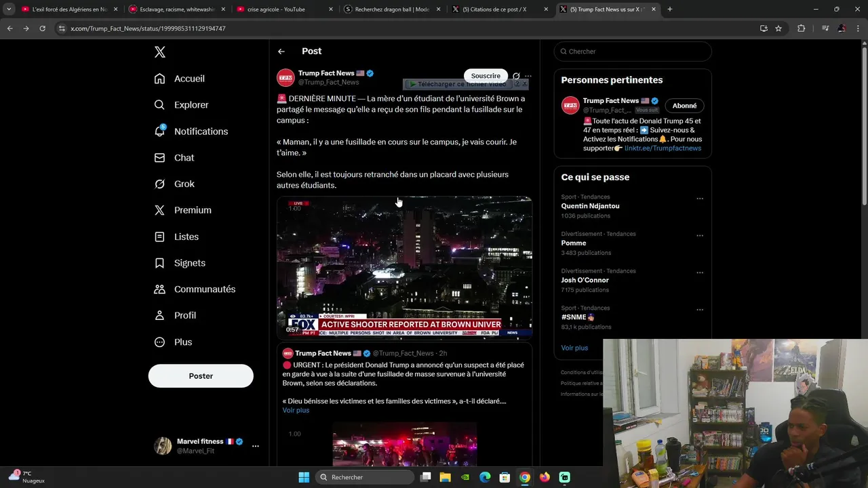Open the quoted post video thumbnail

(405, 444)
